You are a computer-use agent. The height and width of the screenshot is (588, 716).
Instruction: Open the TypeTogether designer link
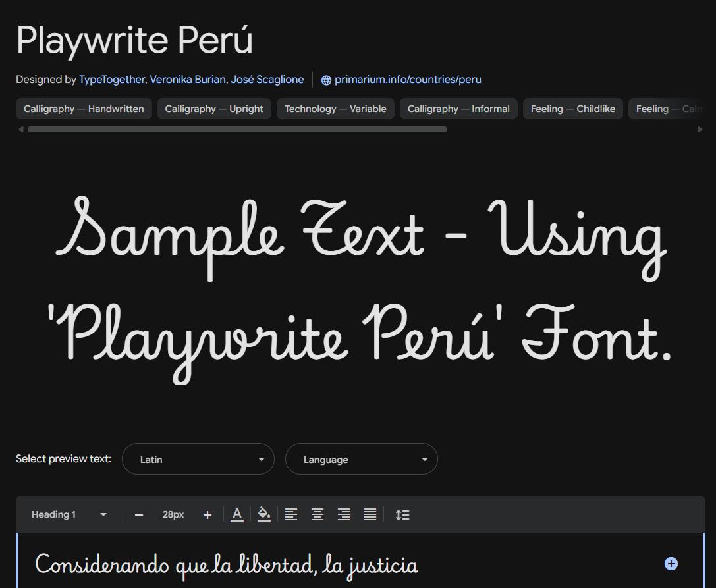coord(111,80)
